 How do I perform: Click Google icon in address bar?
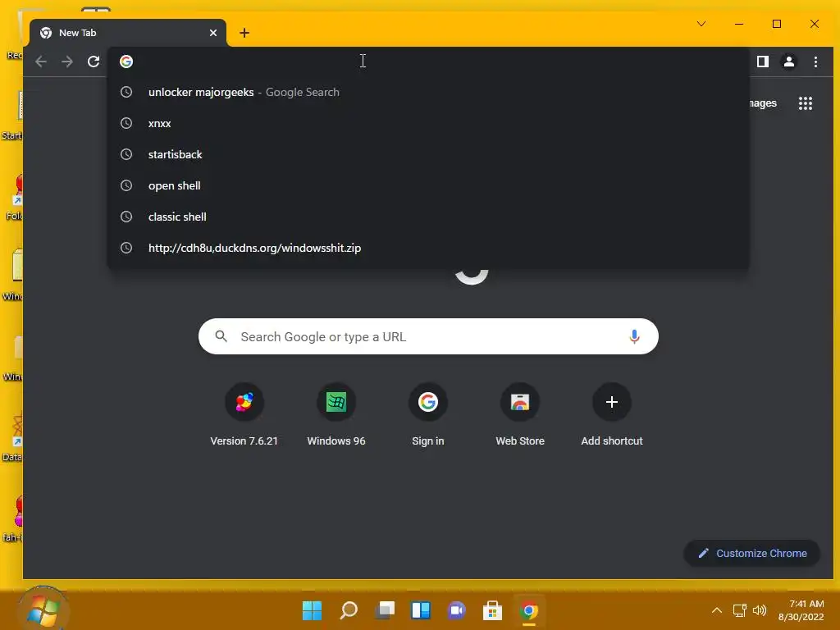[126, 62]
